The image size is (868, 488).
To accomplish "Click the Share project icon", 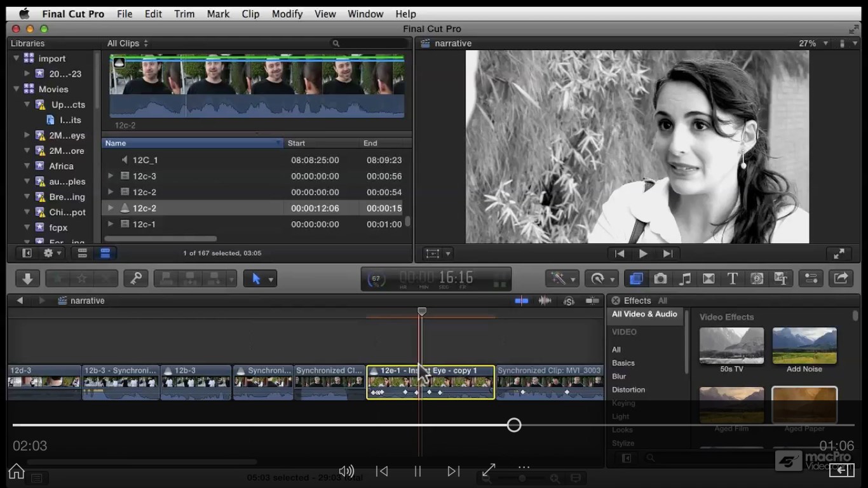I will coord(841,278).
